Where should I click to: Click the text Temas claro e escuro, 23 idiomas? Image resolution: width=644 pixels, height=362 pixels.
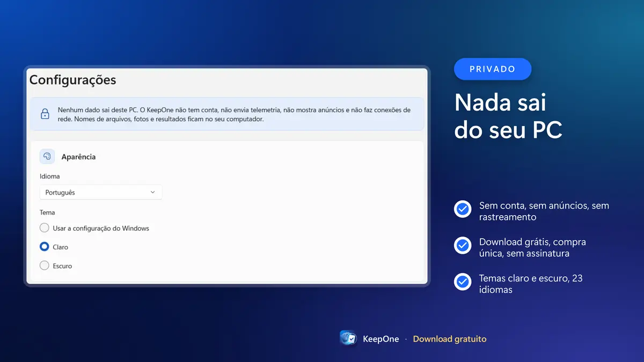coord(531,284)
